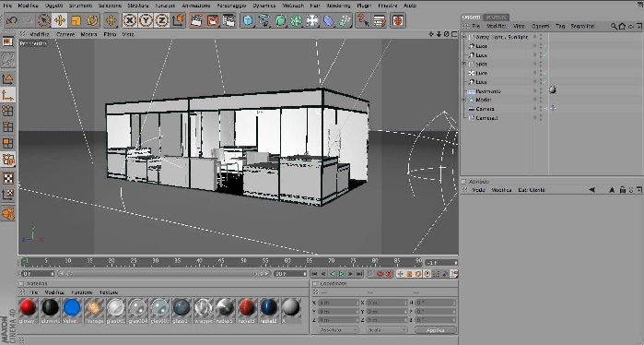This screenshot has width=644, height=345.
Task: Click the search magnifier in Object Manager
Action: 614,26
